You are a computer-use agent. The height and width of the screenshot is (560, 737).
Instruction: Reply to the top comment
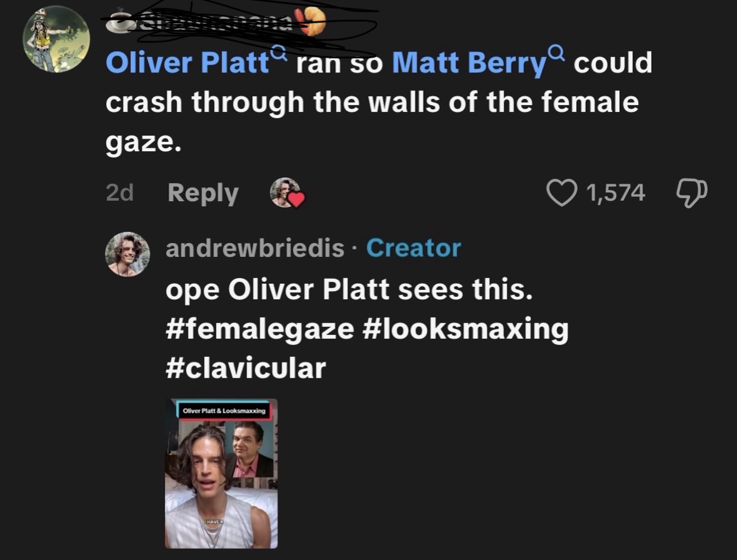(203, 193)
